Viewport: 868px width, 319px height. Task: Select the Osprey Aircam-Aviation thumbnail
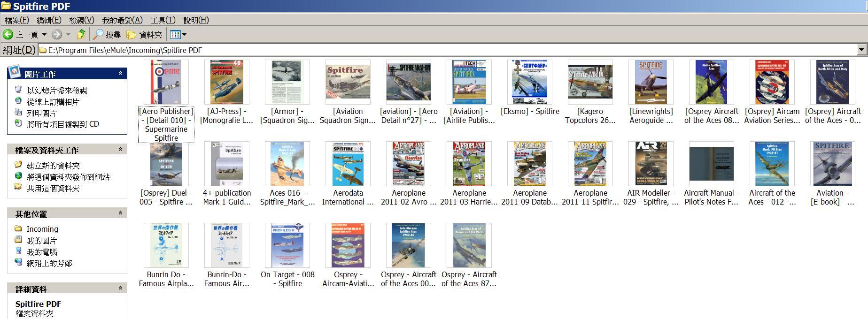click(x=348, y=245)
